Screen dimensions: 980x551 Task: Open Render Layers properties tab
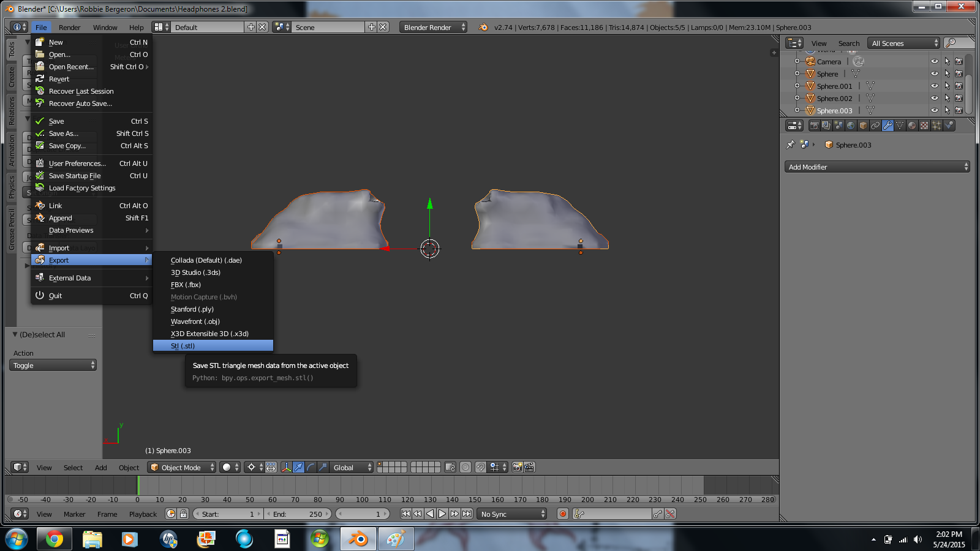826,126
